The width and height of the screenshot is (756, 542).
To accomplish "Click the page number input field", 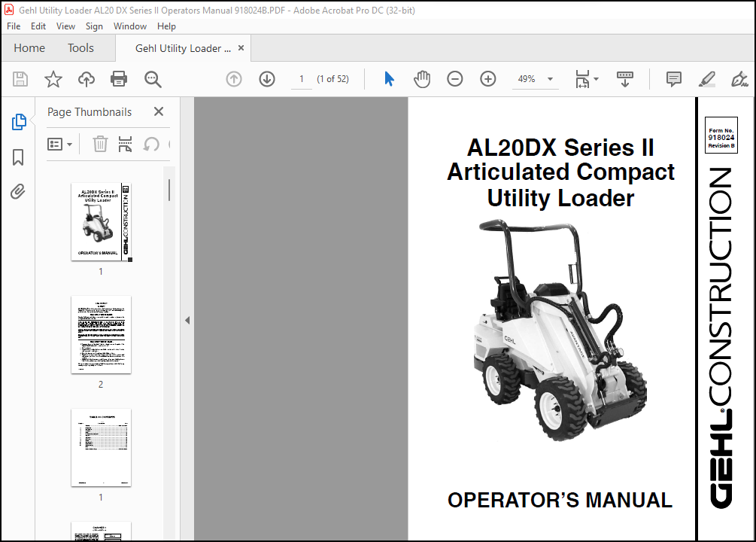I will pos(302,79).
